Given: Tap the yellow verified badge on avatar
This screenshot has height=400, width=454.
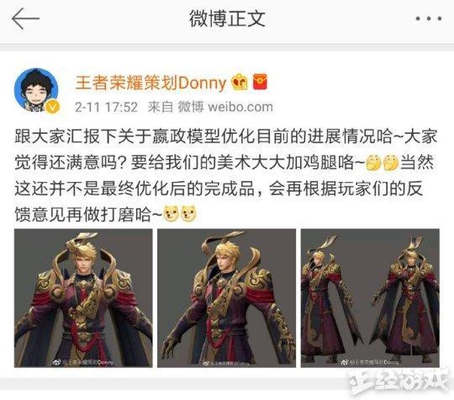Looking at the screenshot, I should click(53, 107).
